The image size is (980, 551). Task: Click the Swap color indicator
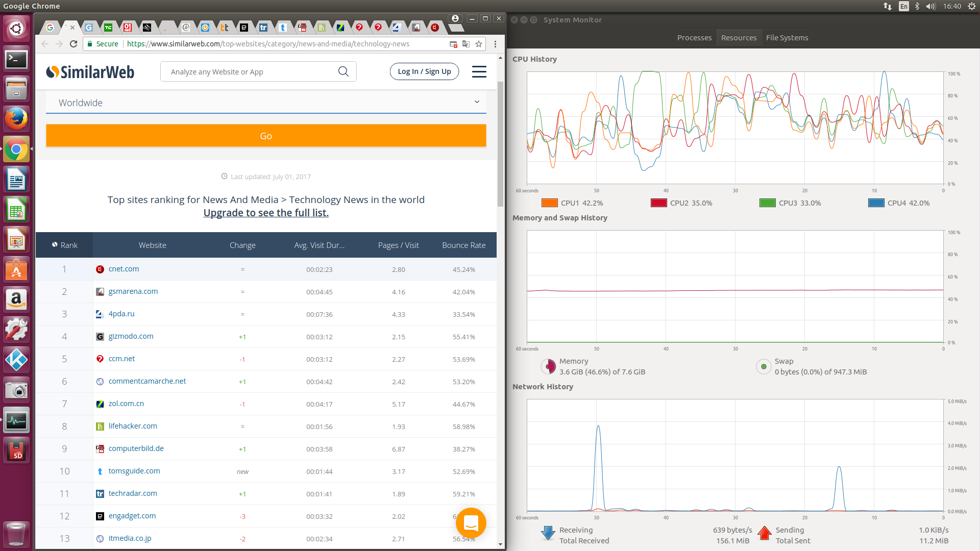[764, 366]
